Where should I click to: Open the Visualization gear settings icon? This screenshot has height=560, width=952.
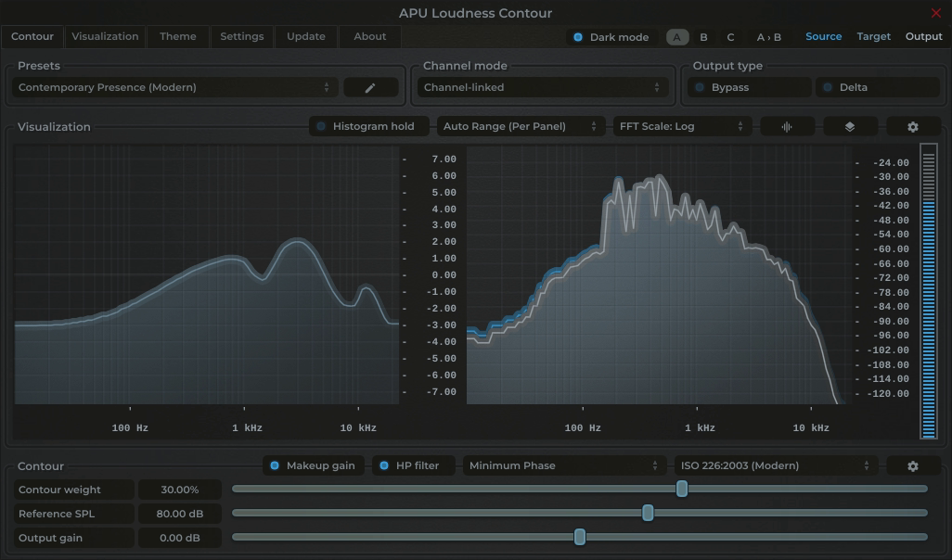pyautogui.click(x=913, y=126)
